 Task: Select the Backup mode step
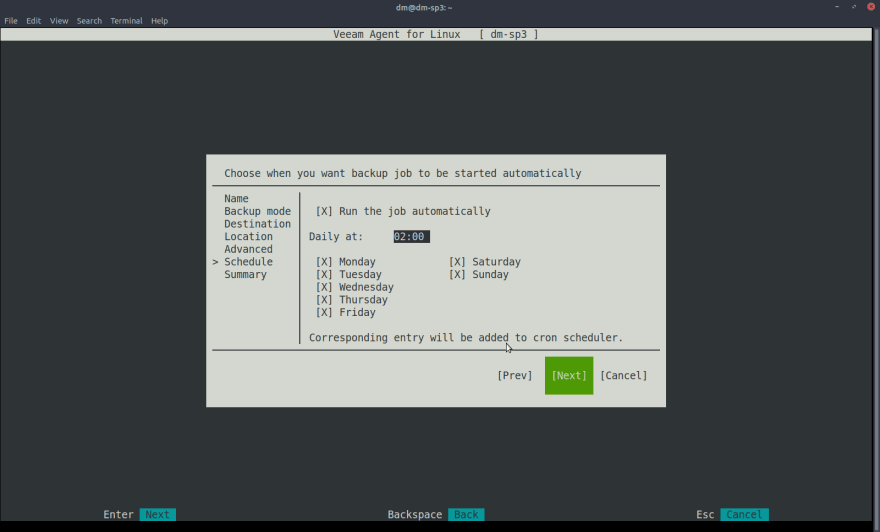pyautogui.click(x=258, y=212)
